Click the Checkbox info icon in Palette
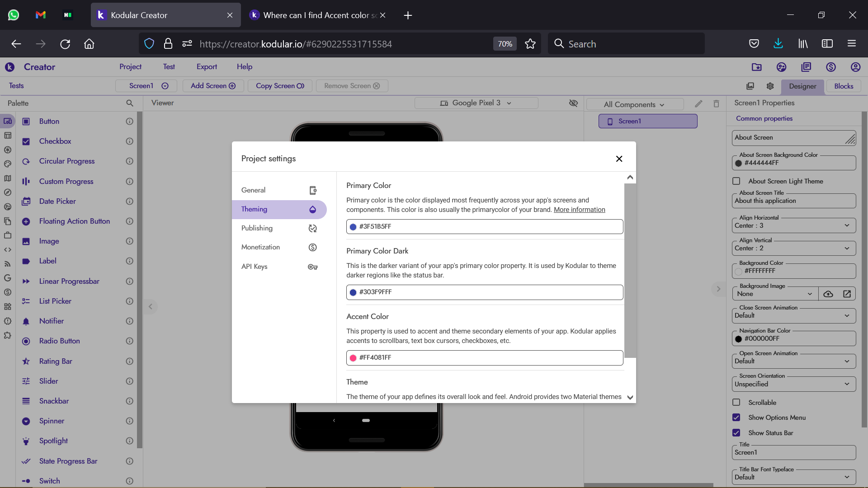Viewport: 868px width, 488px height. (129, 141)
